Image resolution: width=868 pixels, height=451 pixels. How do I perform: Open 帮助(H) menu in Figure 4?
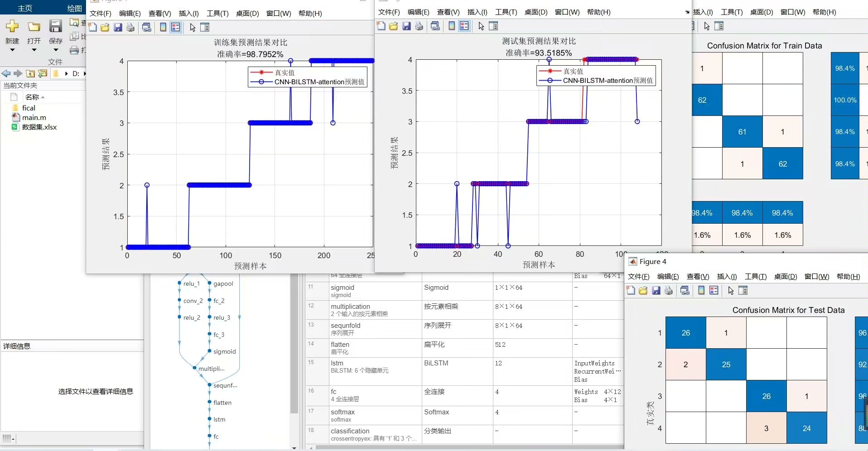(848, 277)
